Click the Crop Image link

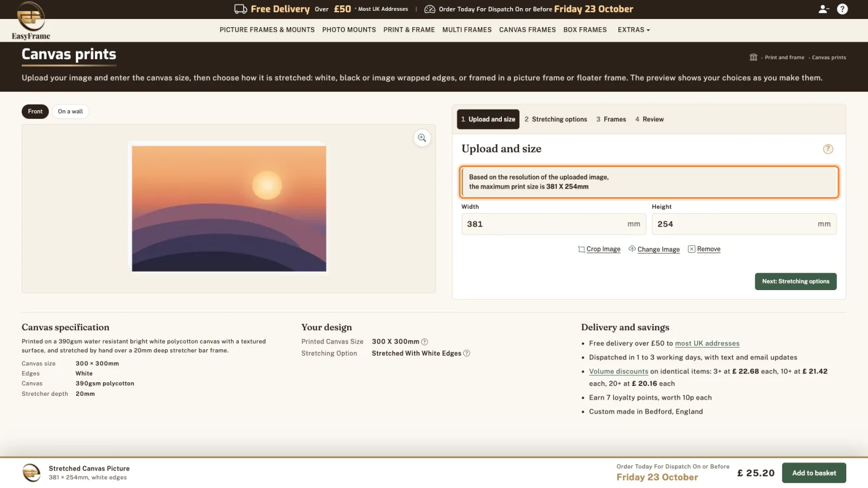603,249
